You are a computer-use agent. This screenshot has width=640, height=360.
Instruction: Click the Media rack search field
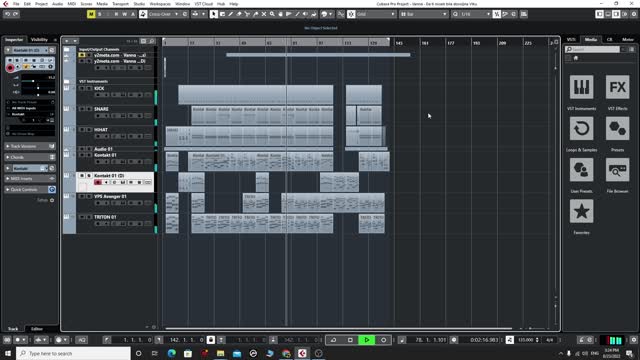[593, 49]
